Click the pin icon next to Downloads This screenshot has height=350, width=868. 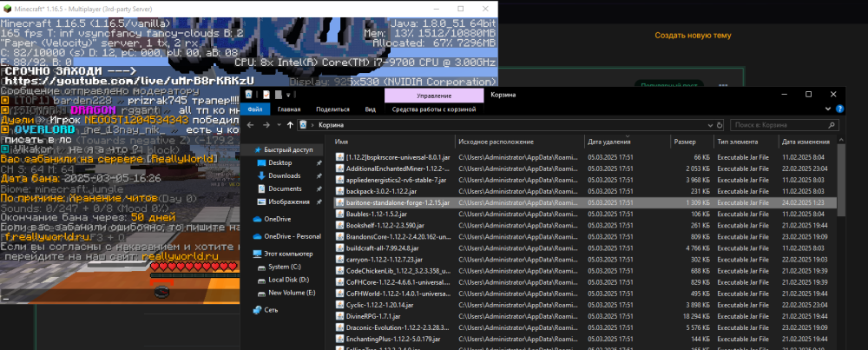(x=319, y=175)
